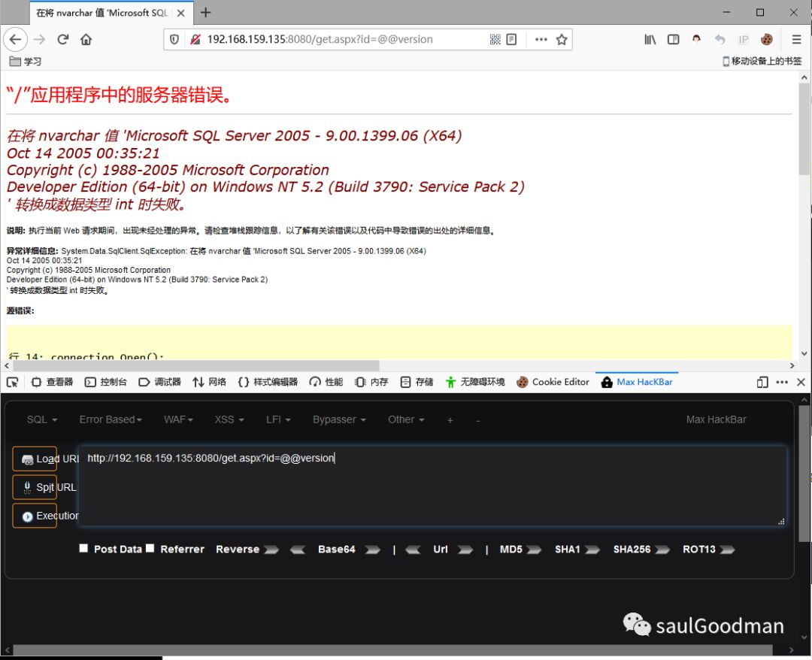Switch to the 网络 network tab
The image size is (812, 660).
pos(209,382)
